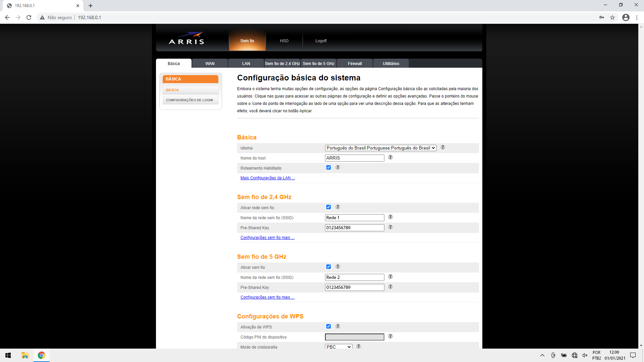Screen dimensions: 644x362
Task: Switch to Sem fio de 2,4 GHz tab
Action: pyautogui.click(x=282, y=63)
